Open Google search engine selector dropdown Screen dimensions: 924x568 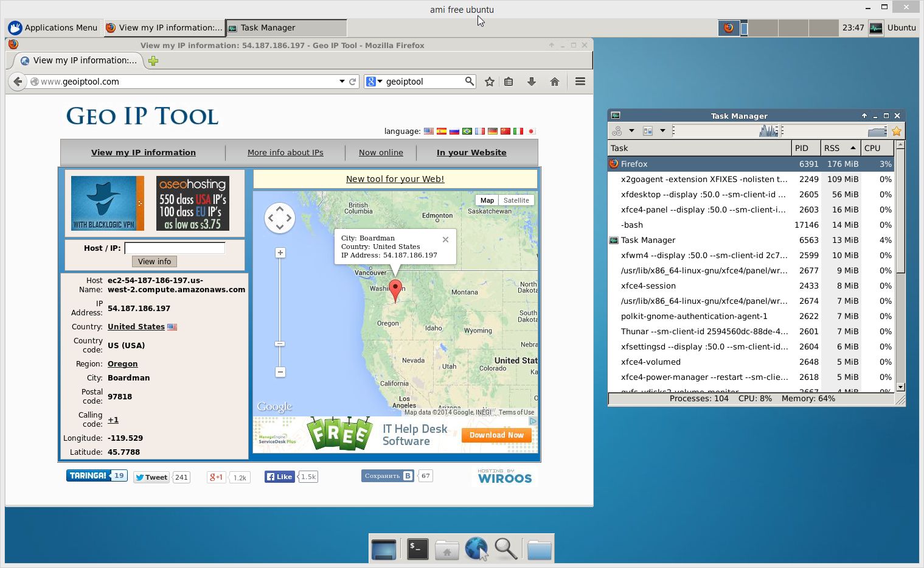click(x=373, y=82)
